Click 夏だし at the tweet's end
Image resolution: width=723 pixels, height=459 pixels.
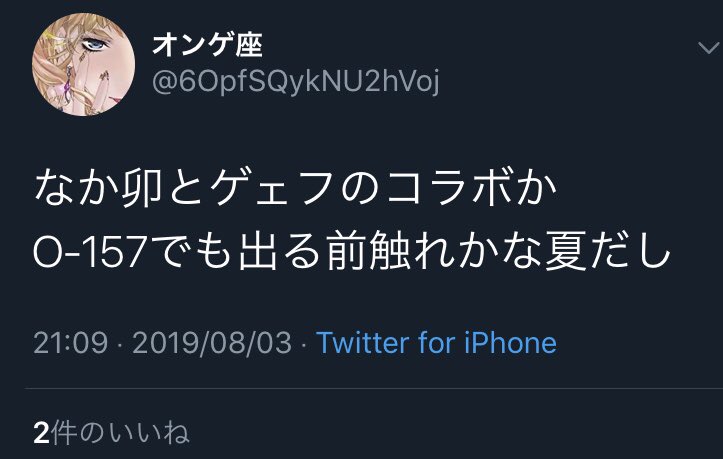click(x=607, y=252)
